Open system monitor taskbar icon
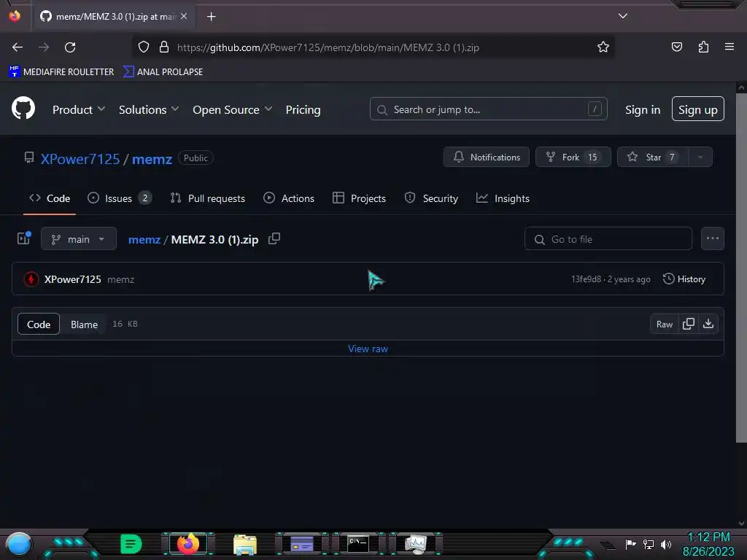Image resolution: width=747 pixels, height=560 pixels. (x=415, y=544)
